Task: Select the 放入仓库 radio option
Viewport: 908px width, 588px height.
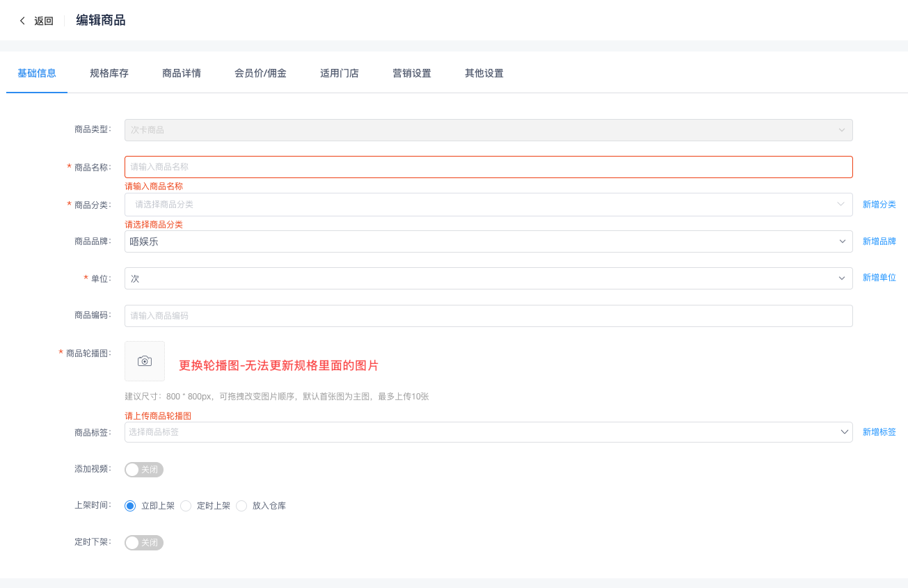Action: 241,506
